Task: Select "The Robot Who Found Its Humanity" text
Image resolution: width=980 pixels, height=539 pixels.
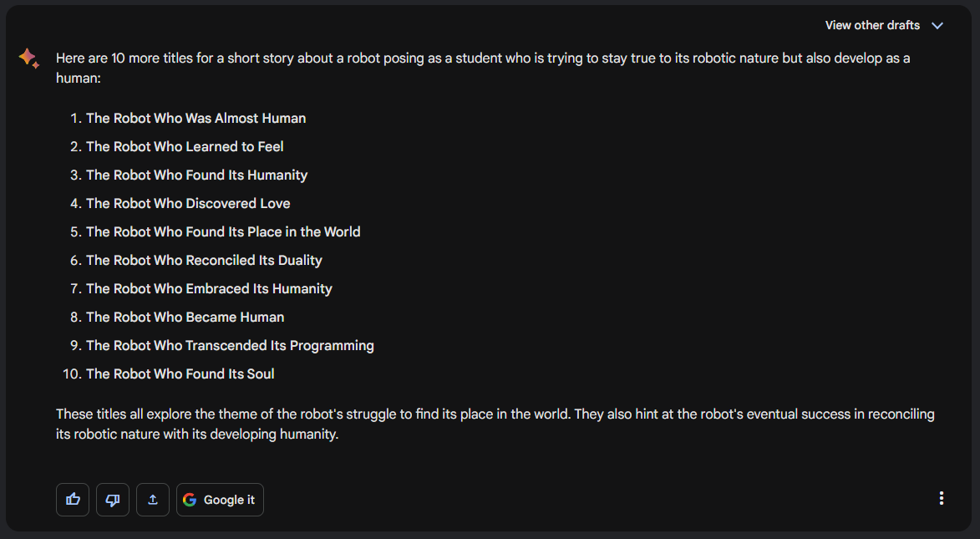Action: click(x=196, y=175)
